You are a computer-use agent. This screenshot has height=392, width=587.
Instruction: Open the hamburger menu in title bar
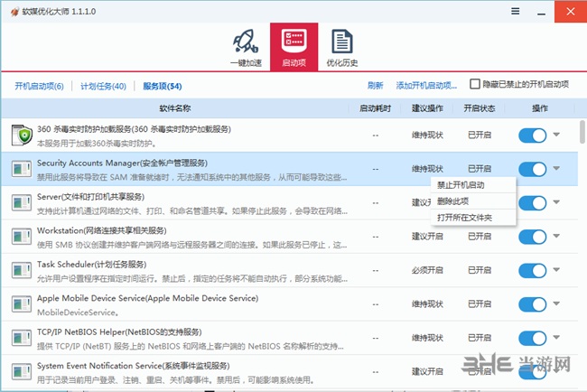click(x=516, y=11)
